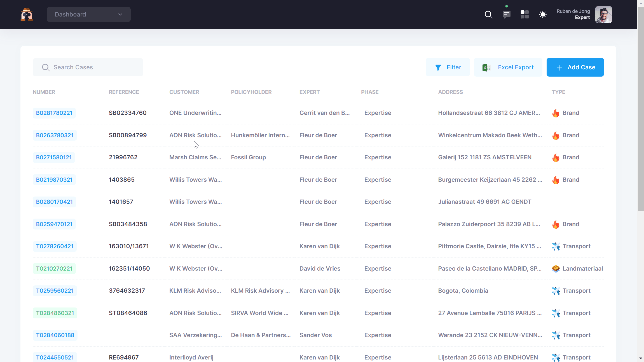Click the Filter button
The width and height of the screenshot is (644, 362).
point(448,67)
